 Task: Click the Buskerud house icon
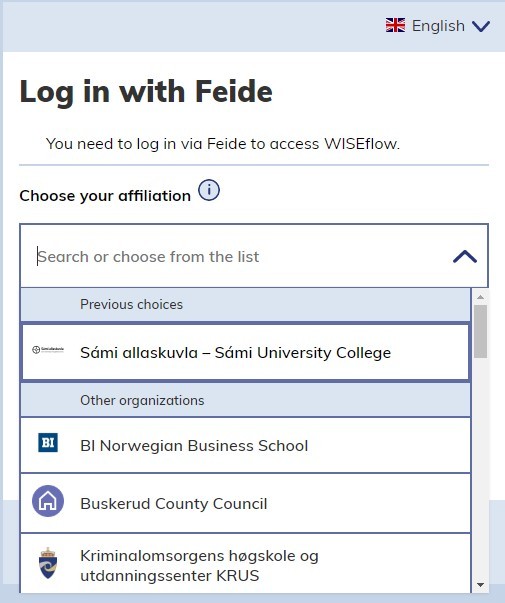point(48,501)
